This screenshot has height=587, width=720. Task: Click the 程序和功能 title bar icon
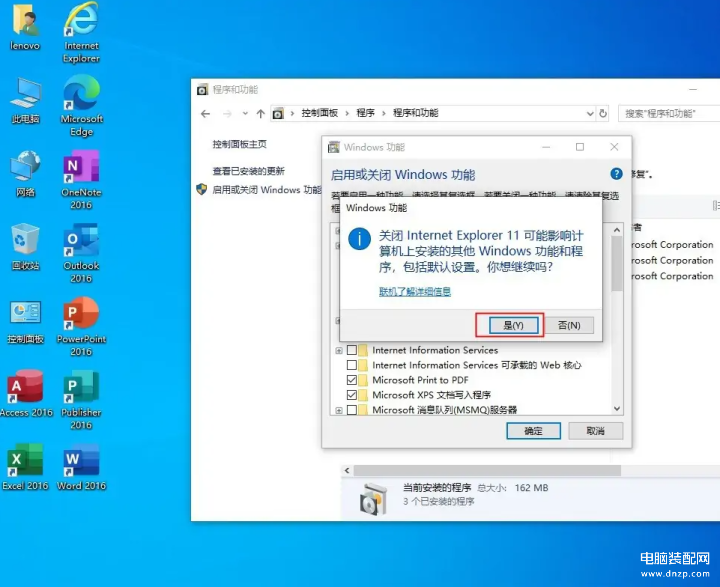point(202,90)
